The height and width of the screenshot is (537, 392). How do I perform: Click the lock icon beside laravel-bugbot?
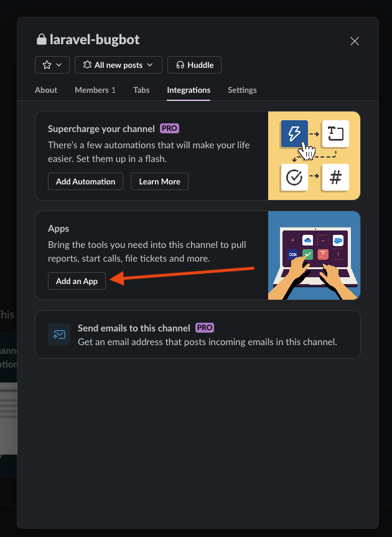click(x=42, y=39)
